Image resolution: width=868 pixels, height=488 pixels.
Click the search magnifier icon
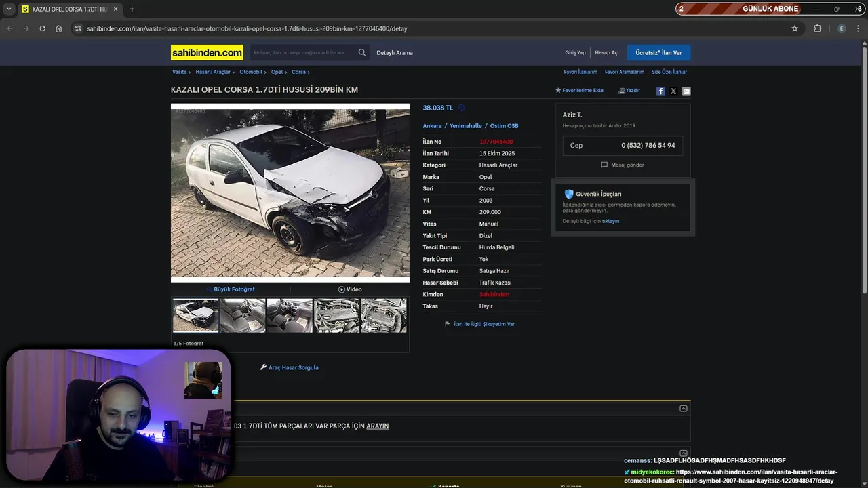[x=362, y=52]
